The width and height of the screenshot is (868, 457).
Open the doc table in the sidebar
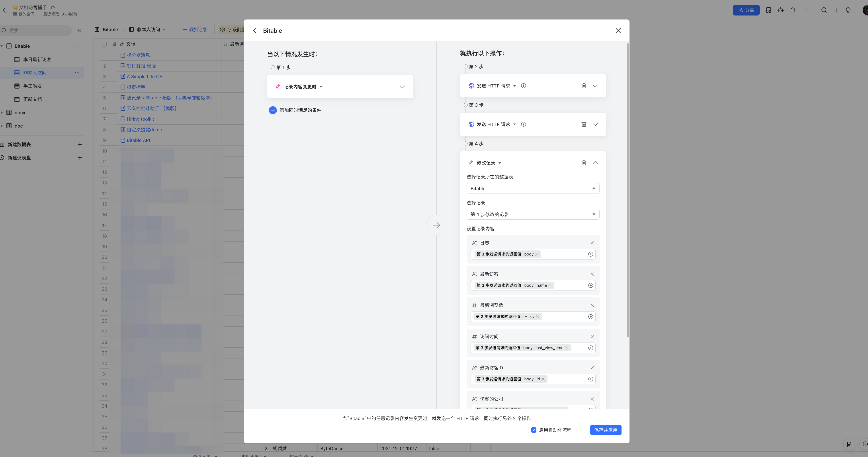coord(19,126)
